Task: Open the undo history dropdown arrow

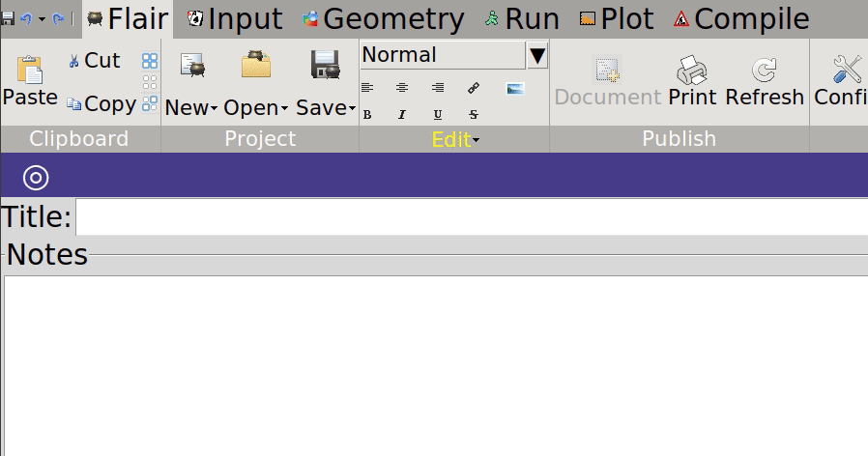Action: pyautogui.click(x=43, y=19)
